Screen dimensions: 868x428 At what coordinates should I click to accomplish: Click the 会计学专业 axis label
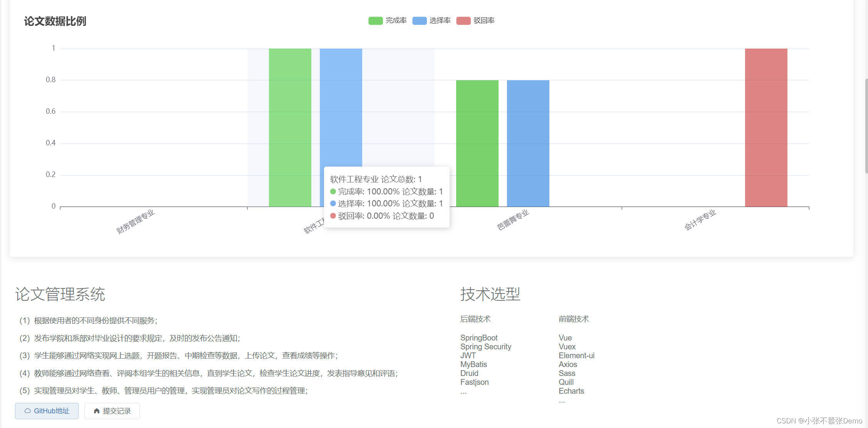pos(700,220)
